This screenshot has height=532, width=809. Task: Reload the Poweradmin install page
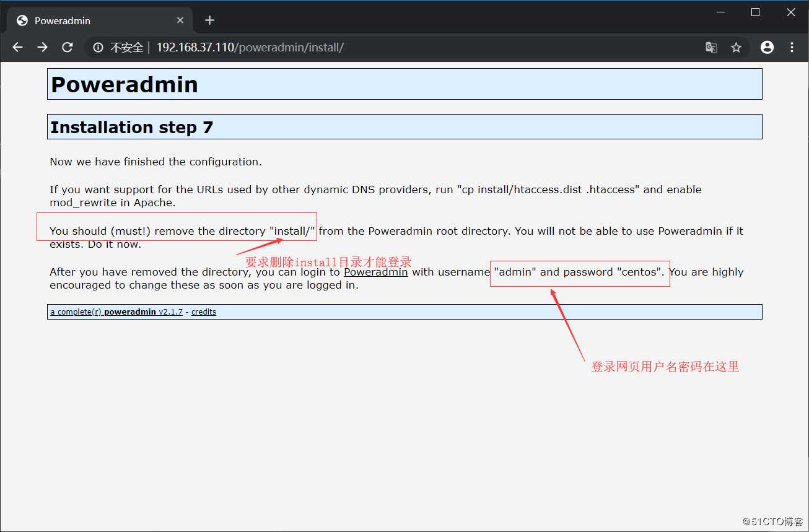pos(68,47)
